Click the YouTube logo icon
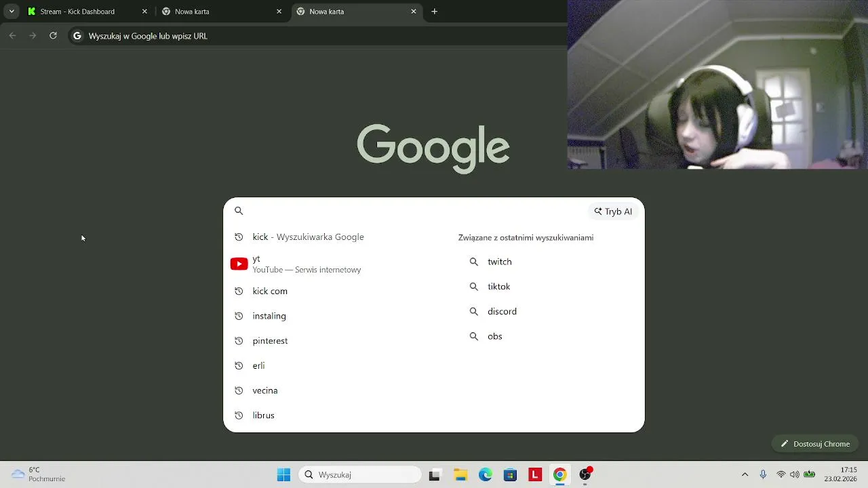 [239, 264]
